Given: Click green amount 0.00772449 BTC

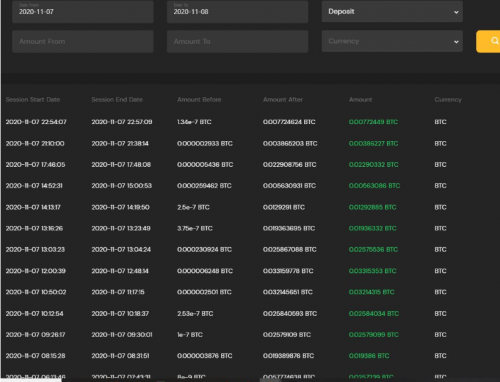Looking at the screenshot, I should tap(373, 122).
